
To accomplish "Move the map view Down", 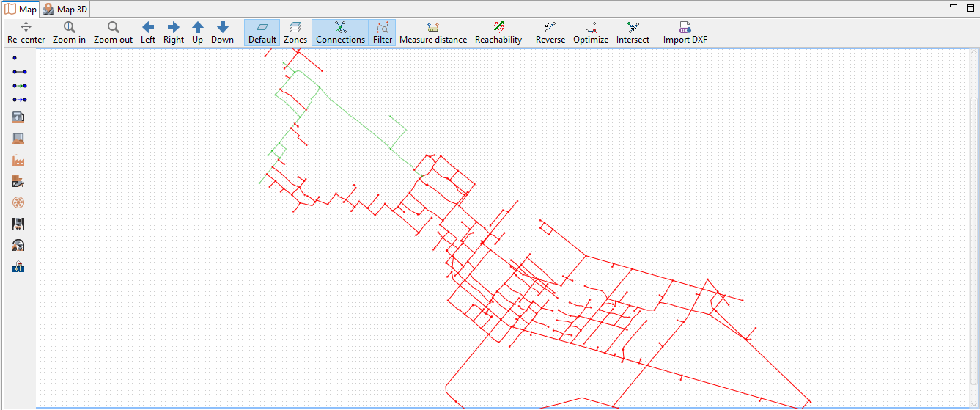I will [x=222, y=33].
